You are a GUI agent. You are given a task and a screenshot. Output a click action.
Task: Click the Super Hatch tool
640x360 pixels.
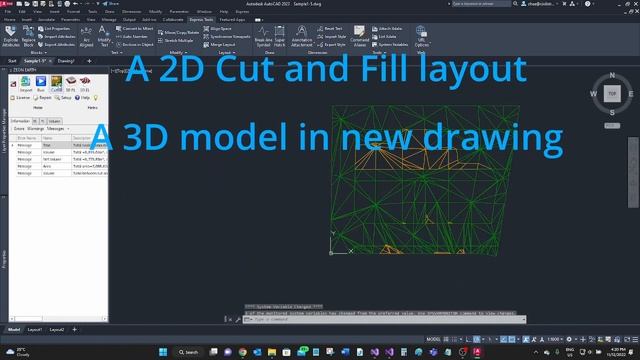point(280,36)
